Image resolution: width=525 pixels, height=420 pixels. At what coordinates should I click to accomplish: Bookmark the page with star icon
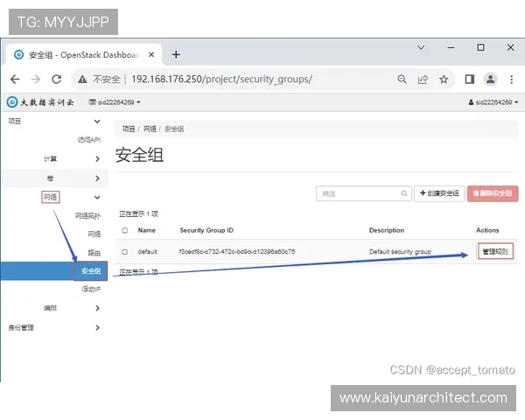(444, 80)
